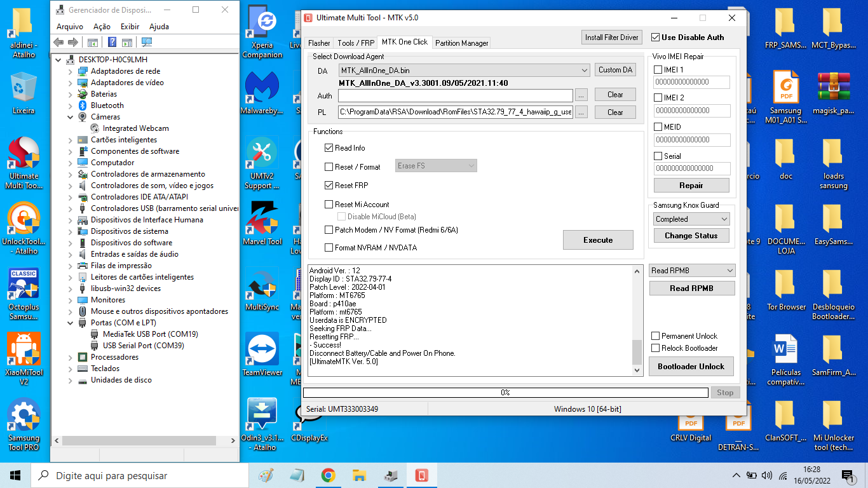The width and height of the screenshot is (868, 488).
Task: Open the Xperia Companion desktop icon
Action: (262, 32)
